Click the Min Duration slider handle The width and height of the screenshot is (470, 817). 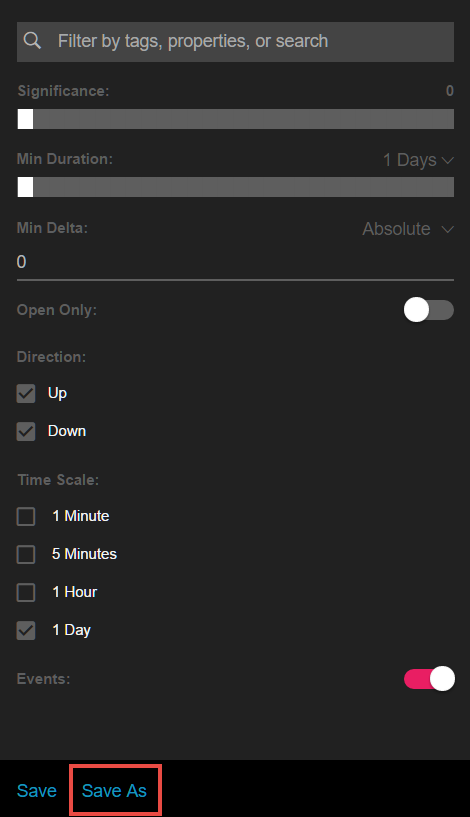pyautogui.click(x=25, y=187)
